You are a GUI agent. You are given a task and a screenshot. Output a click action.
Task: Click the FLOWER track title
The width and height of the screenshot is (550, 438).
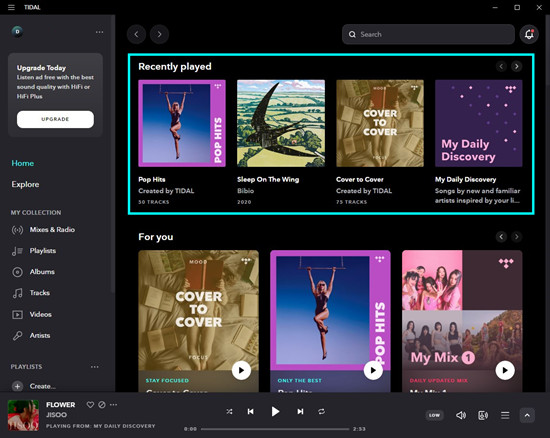(61, 405)
